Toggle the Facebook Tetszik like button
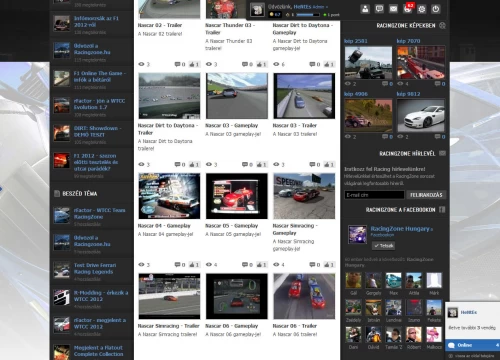The image size is (500, 360). tap(383, 246)
